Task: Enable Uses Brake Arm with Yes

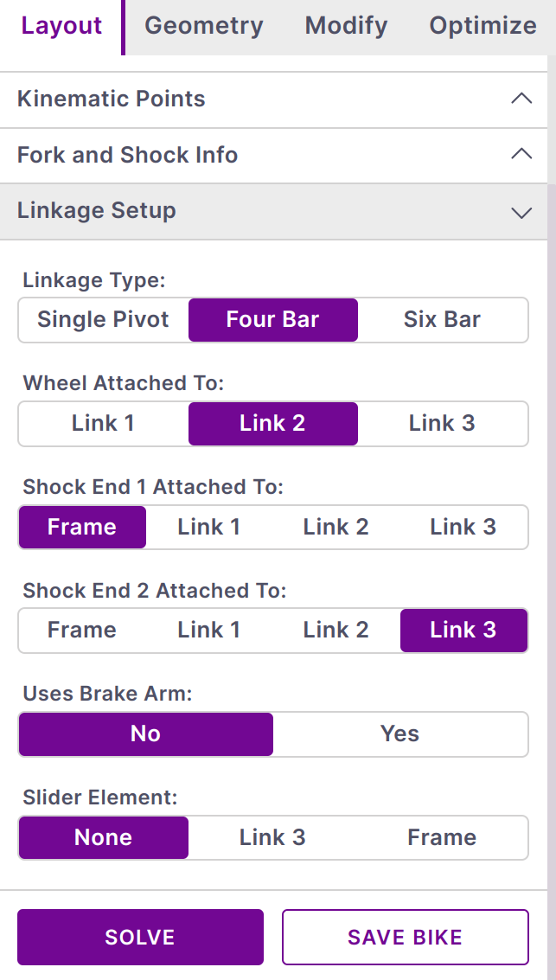Action: coord(399,733)
